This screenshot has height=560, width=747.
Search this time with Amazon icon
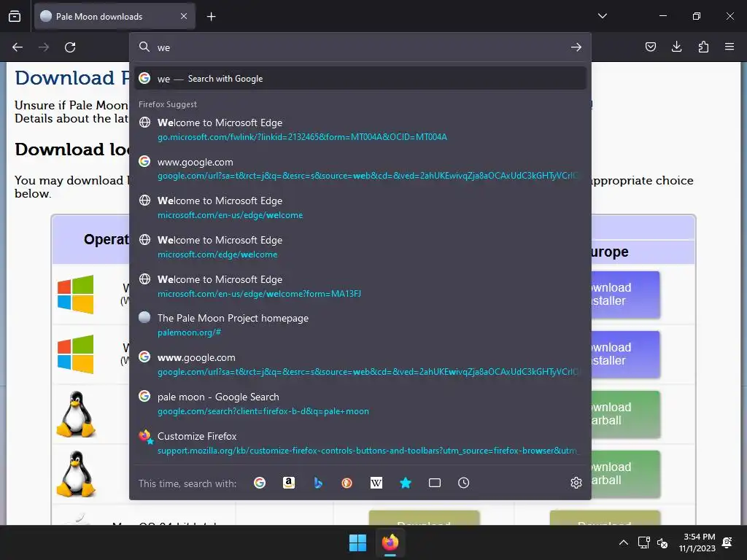click(289, 483)
